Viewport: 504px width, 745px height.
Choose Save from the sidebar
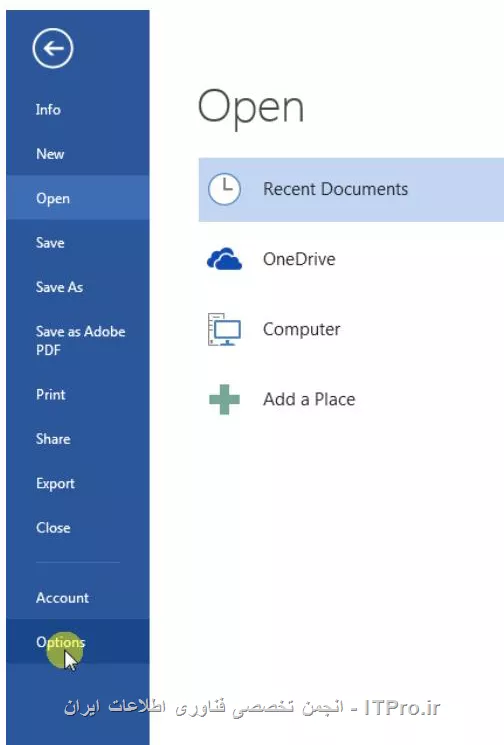point(78,242)
